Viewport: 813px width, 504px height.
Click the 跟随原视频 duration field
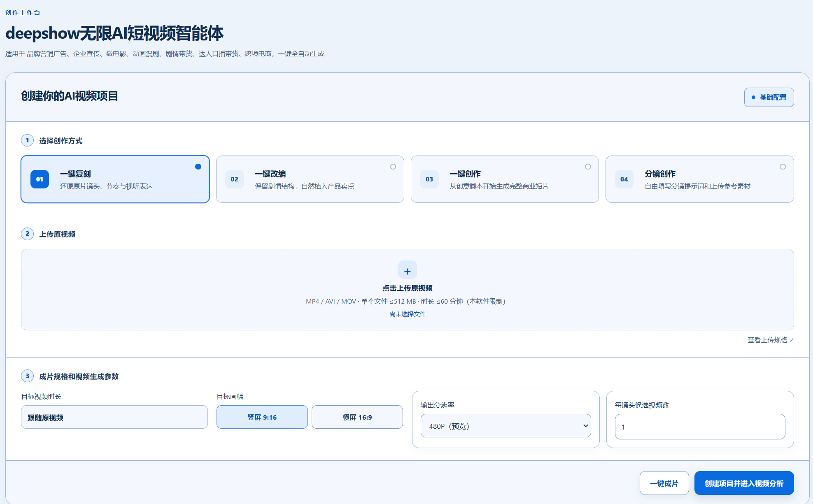(x=114, y=417)
